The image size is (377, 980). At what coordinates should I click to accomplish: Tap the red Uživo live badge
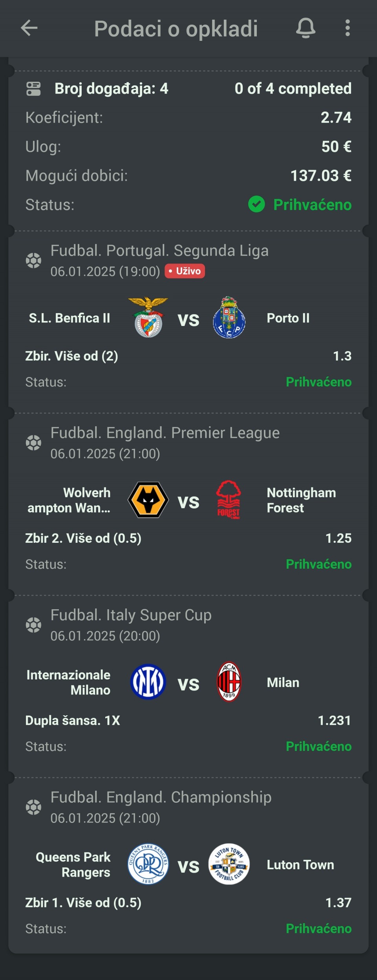[185, 271]
